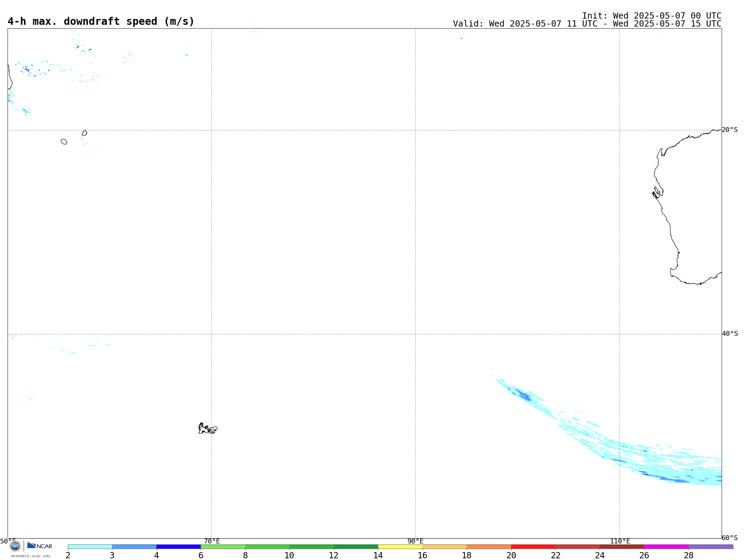Click the orange 18-20 colorbar segment
Screen dimensions: 744x560
489,547
